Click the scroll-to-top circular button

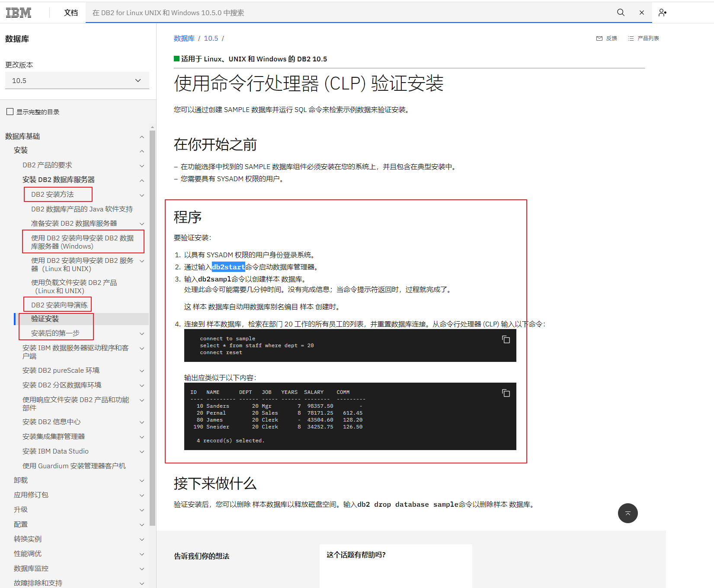click(x=628, y=513)
